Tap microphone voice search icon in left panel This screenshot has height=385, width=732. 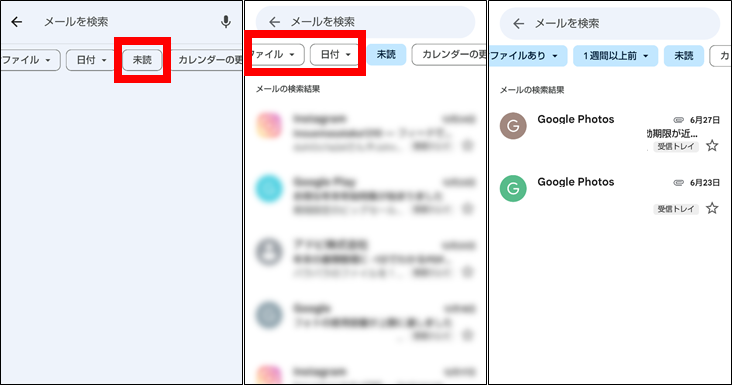226,21
